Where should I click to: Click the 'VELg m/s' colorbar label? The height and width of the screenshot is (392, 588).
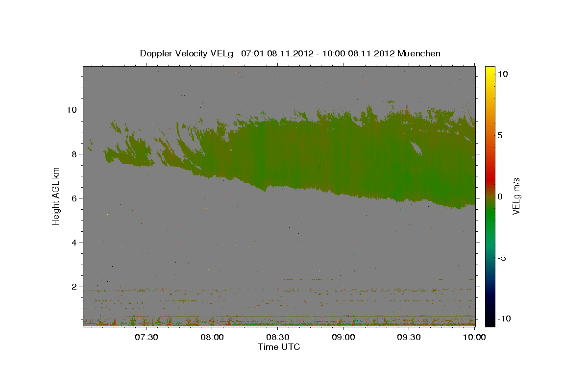pyautogui.click(x=515, y=196)
